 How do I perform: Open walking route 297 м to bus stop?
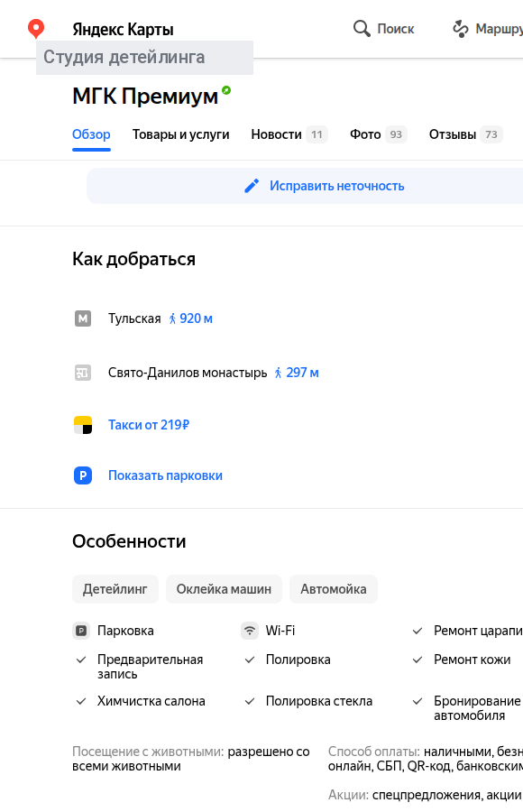(297, 373)
